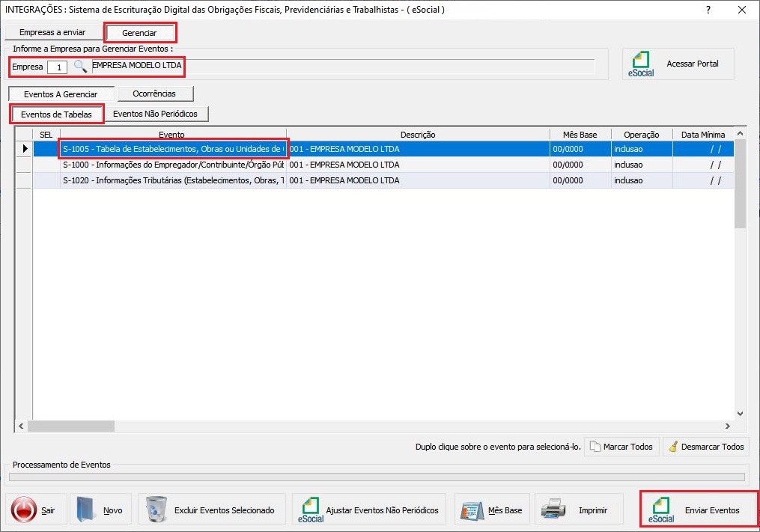This screenshot has width=760, height=532.
Task: Click the vertical scrollbar down arrow
Action: point(741,413)
